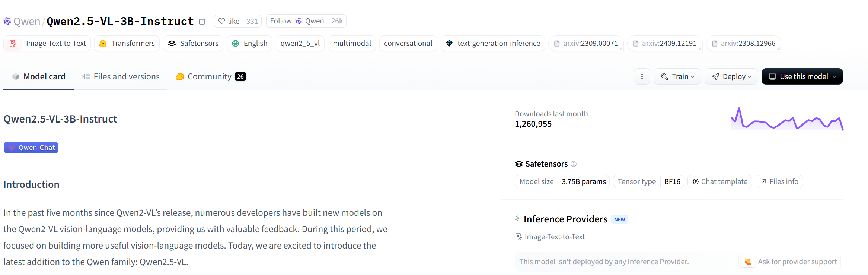Click the Qwen Chat badge
The height and width of the screenshot is (275, 868).
click(31, 148)
